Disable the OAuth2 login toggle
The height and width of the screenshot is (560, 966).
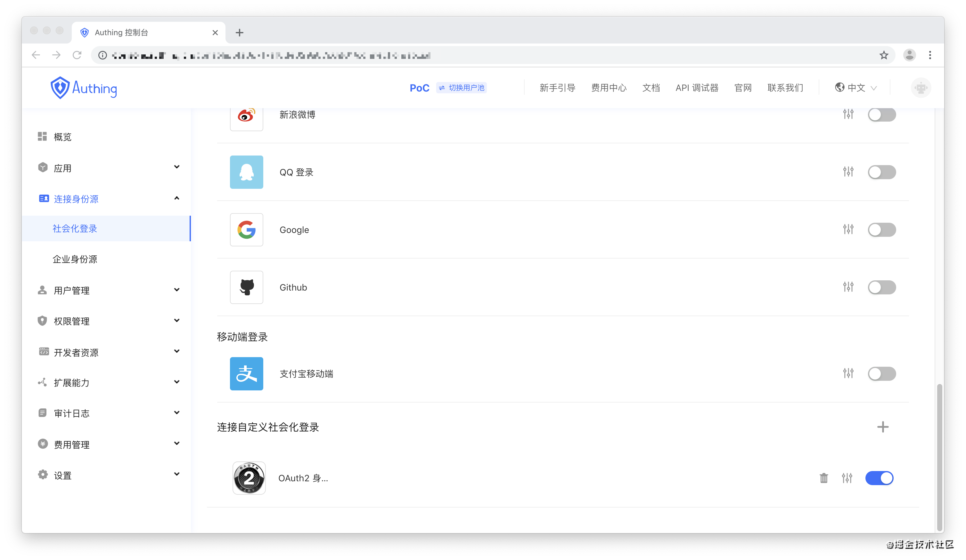[879, 478]
